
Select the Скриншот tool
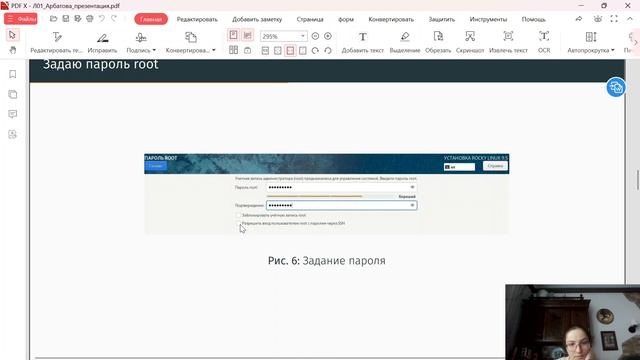pyautogui.click(x=470, y=42)
